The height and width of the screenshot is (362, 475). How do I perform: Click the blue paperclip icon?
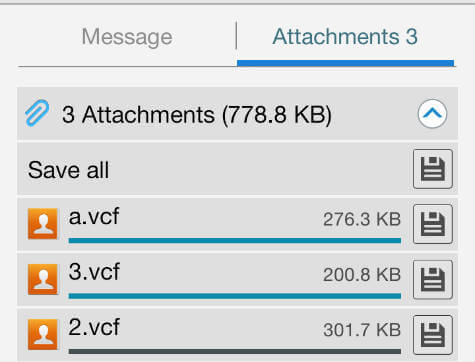click(37, 113)
